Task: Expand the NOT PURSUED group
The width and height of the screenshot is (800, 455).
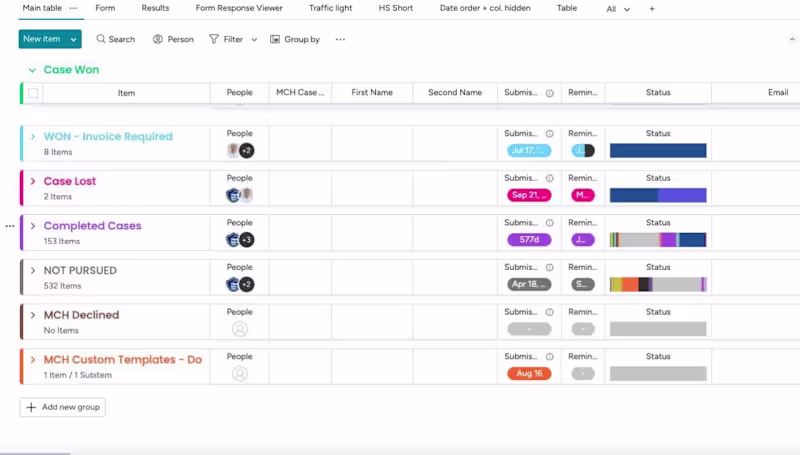Action: [x=33, y=270]
